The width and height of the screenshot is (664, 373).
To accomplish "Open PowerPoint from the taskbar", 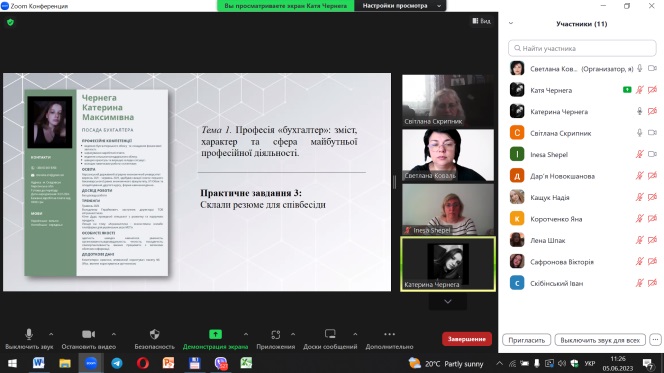I will click(169, 363).
